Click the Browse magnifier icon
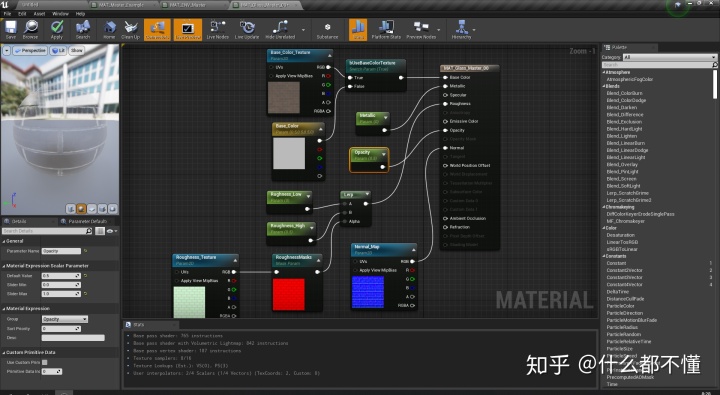The height and width of the screenshot is (395, 720). [31, 29]
